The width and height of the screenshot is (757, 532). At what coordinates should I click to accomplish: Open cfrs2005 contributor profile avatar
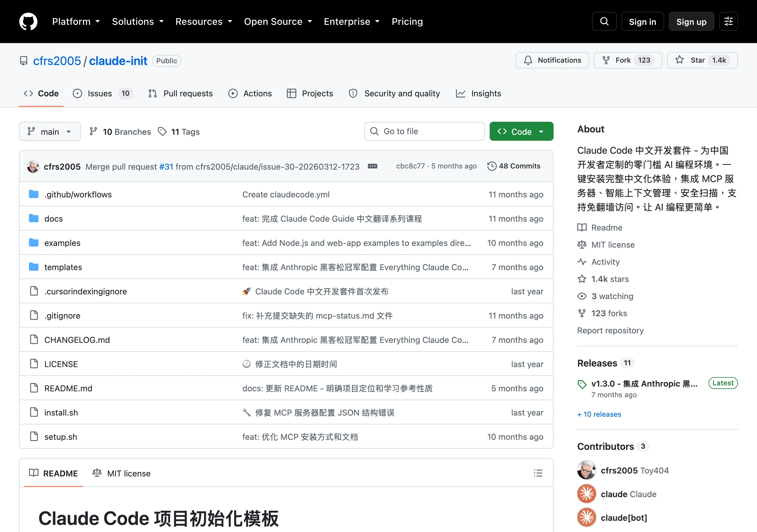(x=587, y=470)
